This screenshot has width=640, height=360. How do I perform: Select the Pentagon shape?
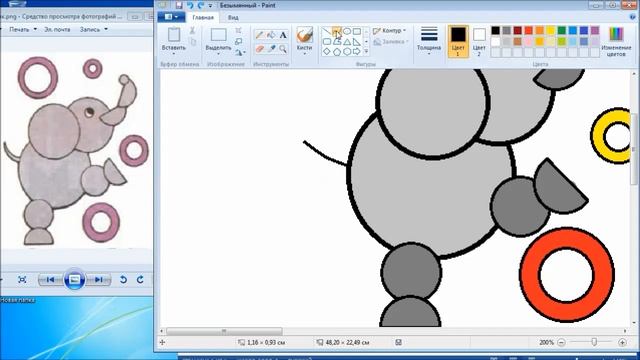pyautogui.click(x=337, y=52)
